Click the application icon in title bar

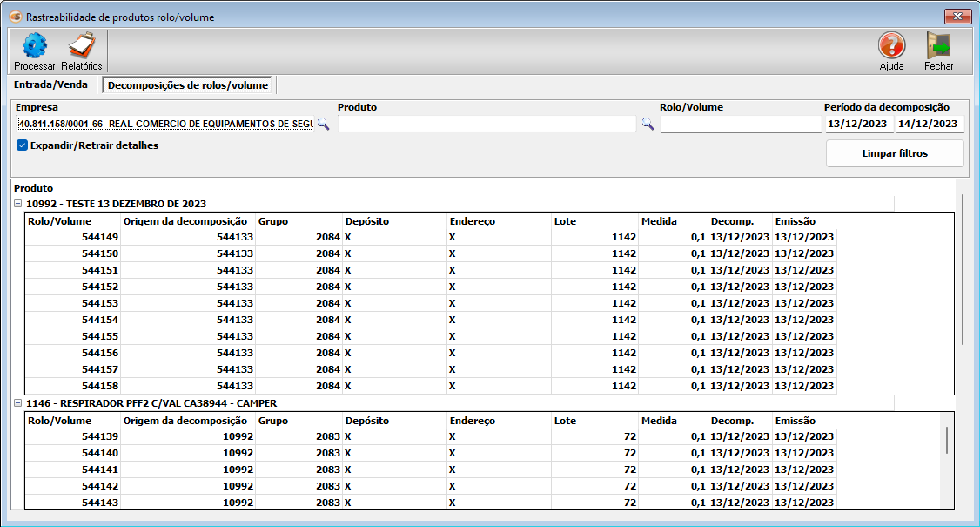point(14,17)
